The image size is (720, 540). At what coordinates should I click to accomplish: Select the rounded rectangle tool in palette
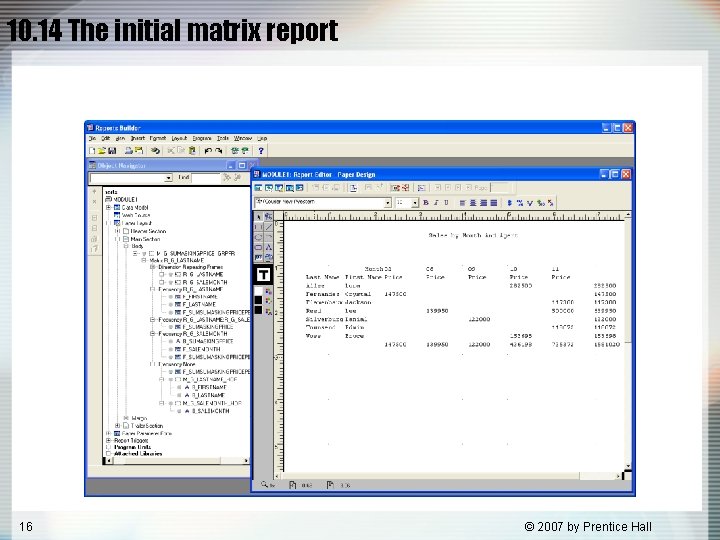[259, 248]
